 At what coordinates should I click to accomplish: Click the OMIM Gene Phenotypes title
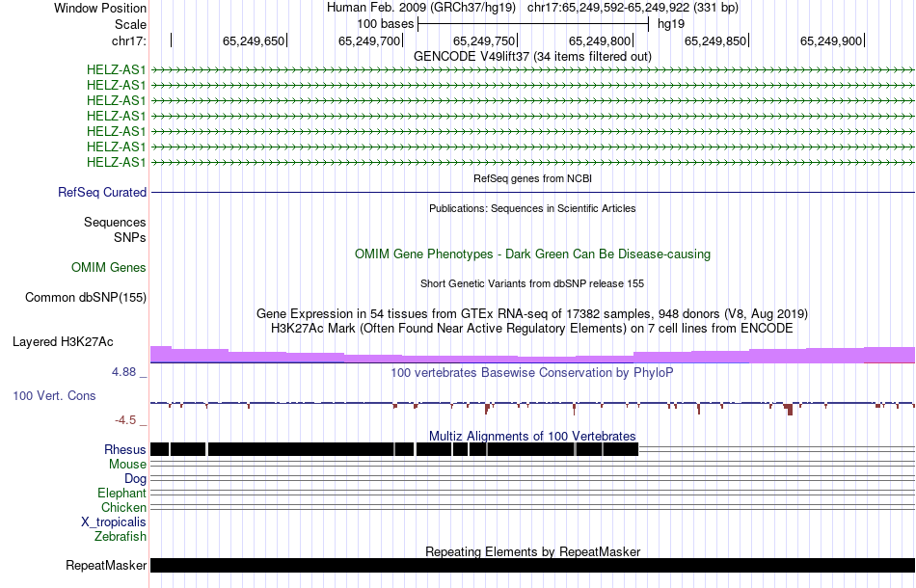click(532, 254)
